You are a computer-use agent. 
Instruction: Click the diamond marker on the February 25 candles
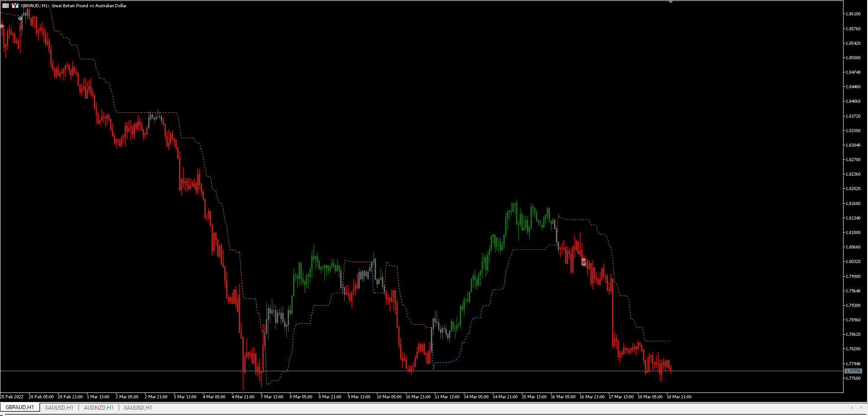tap(19, 18)
